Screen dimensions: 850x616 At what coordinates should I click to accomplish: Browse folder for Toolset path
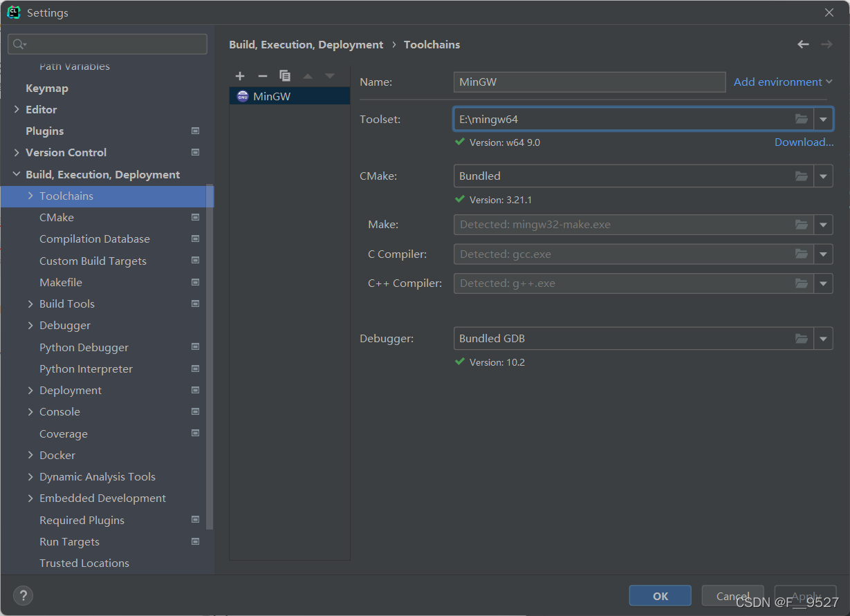802,119
